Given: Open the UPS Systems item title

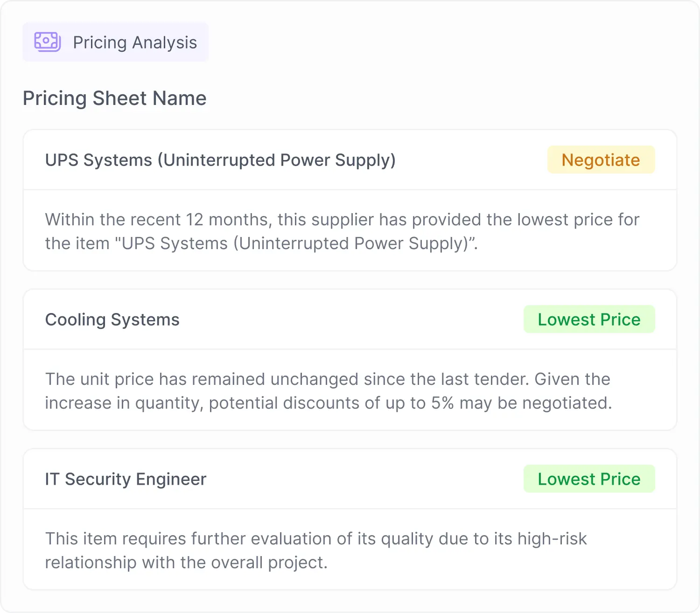Looking at the screenshot, I should point(220,160).
